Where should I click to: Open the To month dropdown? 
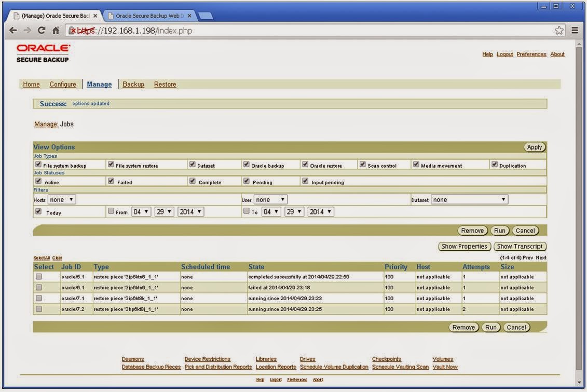(271, 212)
